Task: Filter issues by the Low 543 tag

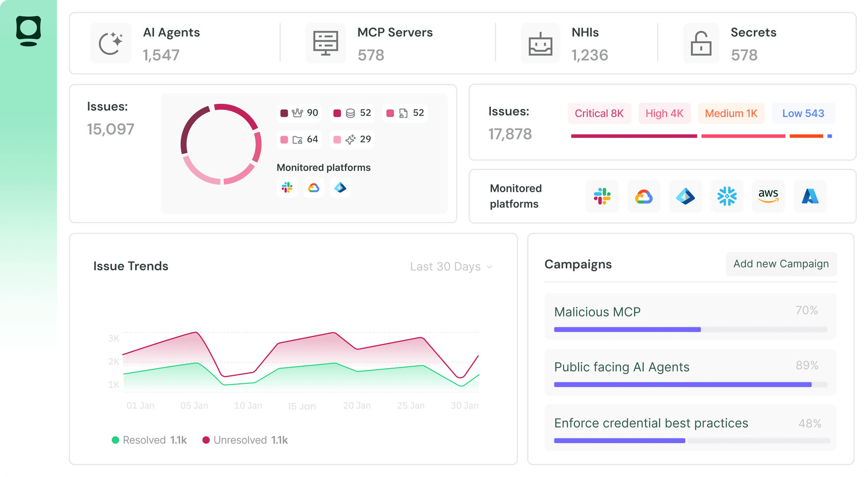Action: [803, 113]
